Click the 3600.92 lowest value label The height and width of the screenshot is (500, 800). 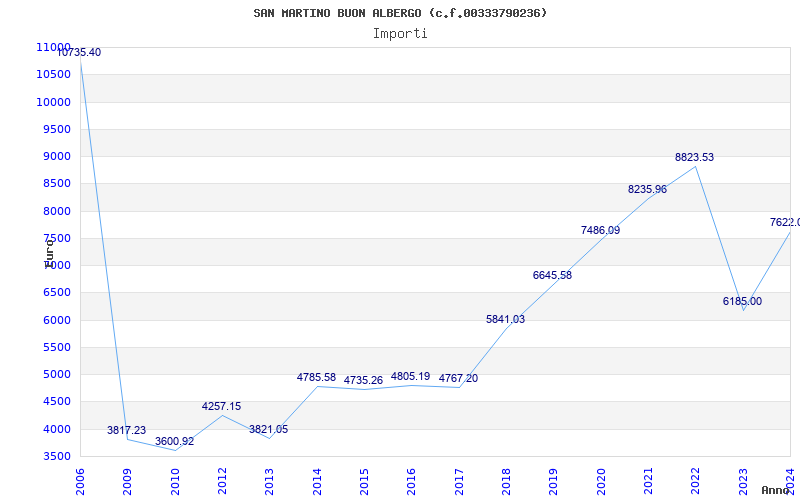pos(174,442)
